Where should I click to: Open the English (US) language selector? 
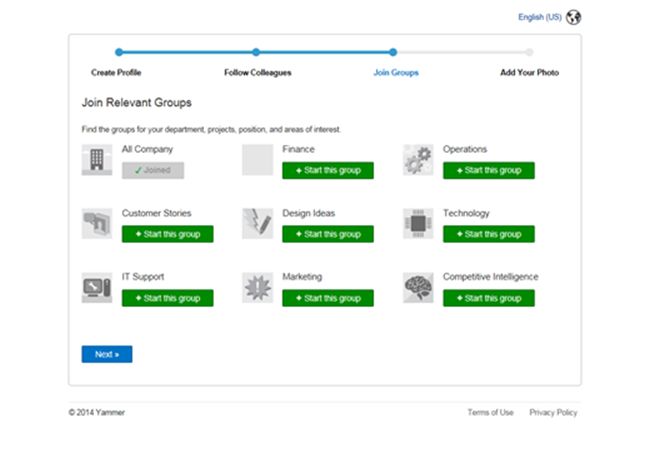pyautogui.click(x=538, y=17)
